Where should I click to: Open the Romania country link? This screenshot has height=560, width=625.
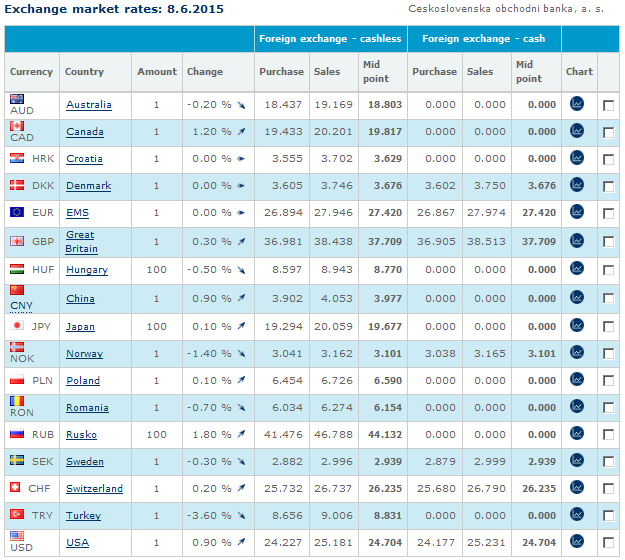(x=87, y=408)
